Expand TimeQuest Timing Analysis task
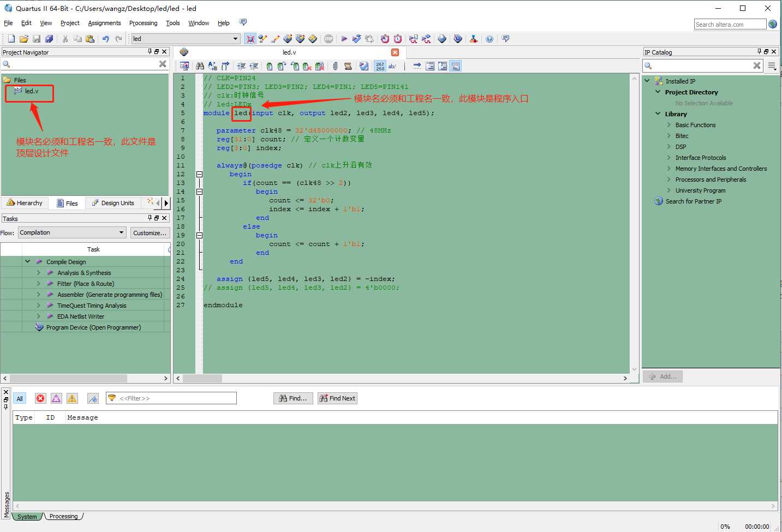Viewport: 782px width, 532px height. click(x=38, y=305)
